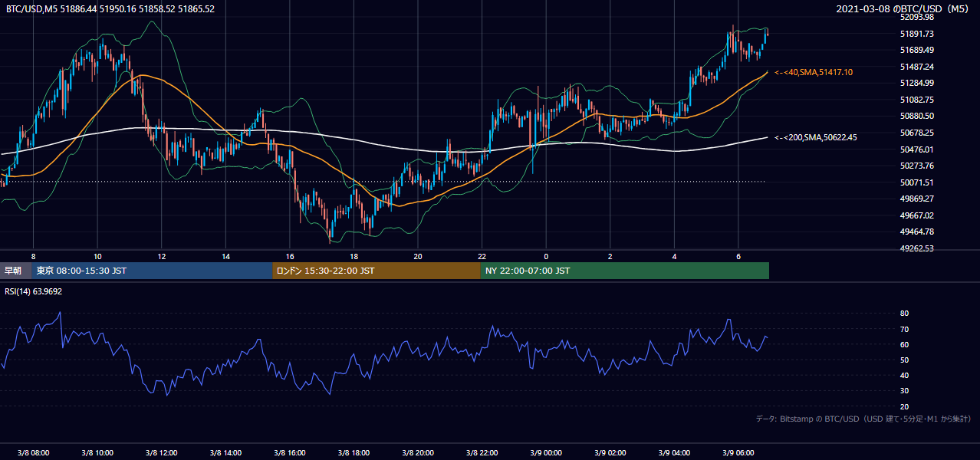Click the hour 16 tick on price chart

coord(289,255)
